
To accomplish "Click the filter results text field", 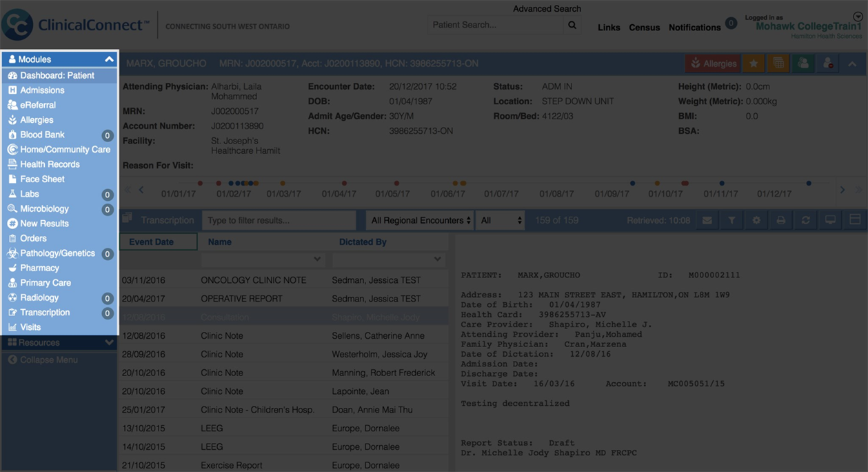I will point(279,220).
